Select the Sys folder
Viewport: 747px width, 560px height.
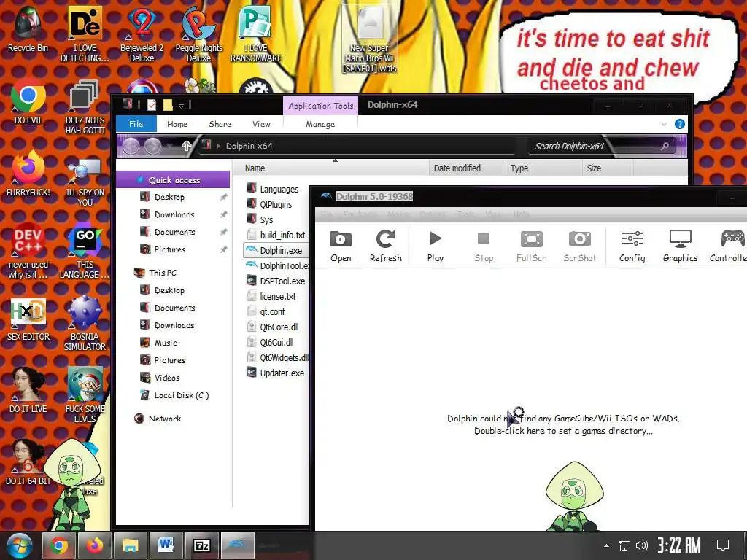click(x=260, y=219)
